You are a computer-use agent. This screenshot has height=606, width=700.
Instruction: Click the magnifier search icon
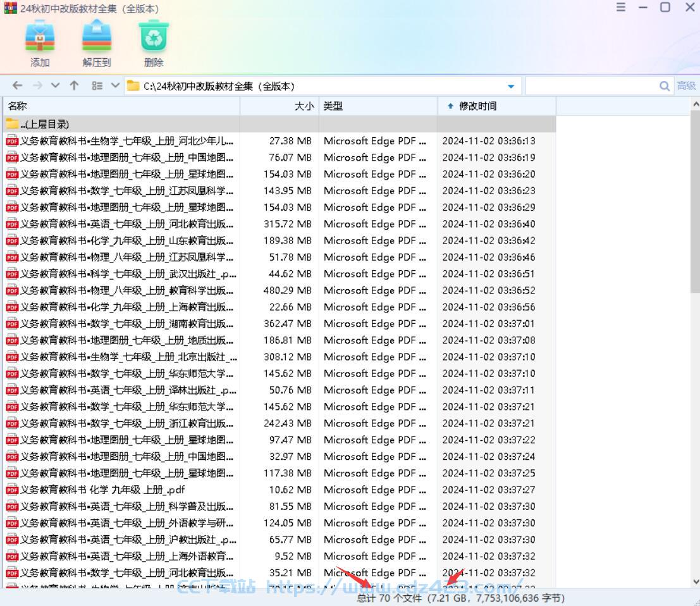tap(665, 86)
